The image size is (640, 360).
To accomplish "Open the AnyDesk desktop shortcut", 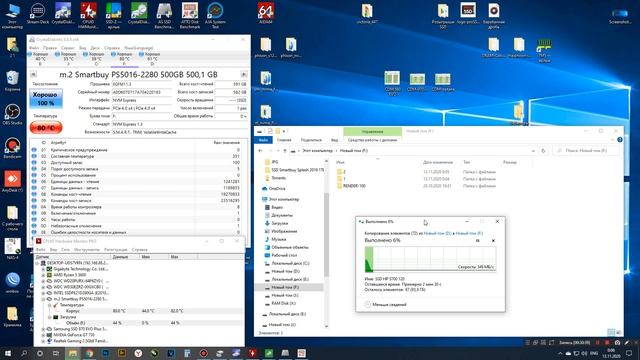I will [x=12, y=182].
